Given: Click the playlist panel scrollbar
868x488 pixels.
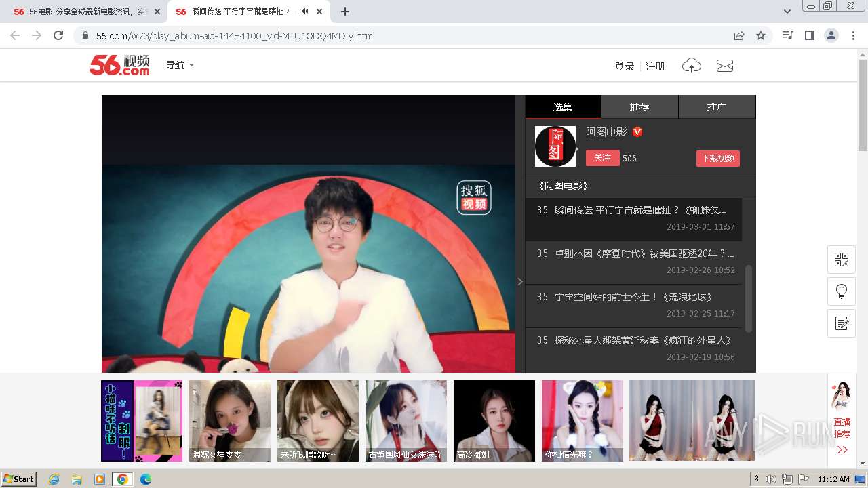Looking at the screenshot, I should click(749, 298).
